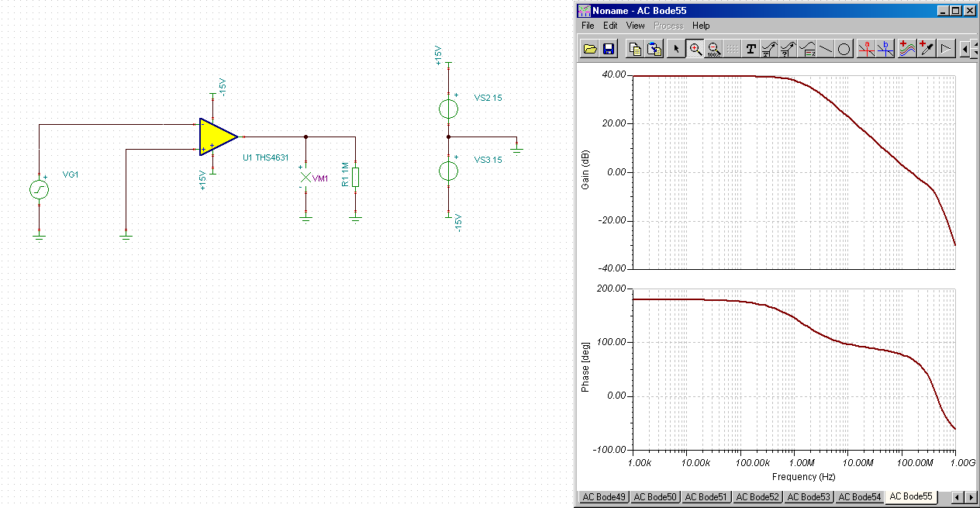Switch to the AC Bode54 tab
The image size is (980, 508).
(x=860, y=496)
